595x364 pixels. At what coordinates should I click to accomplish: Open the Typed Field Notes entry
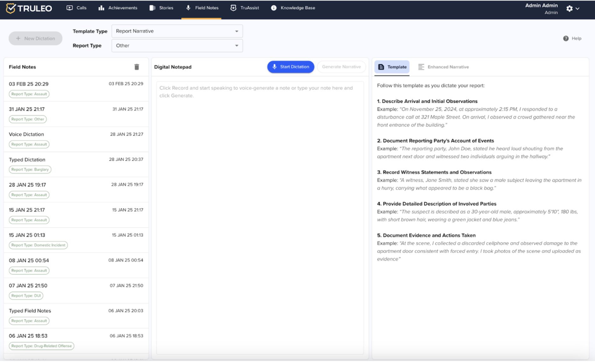point(76,316)
